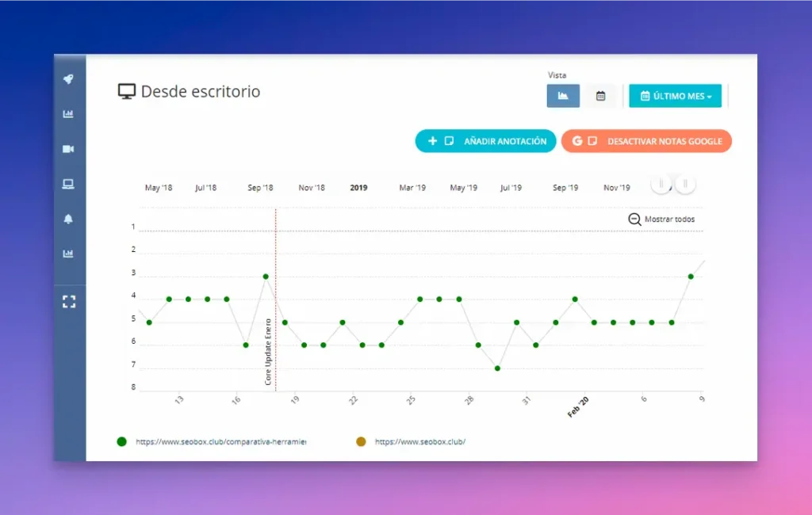Open the video camera section from sidebar
Viewport: 812px width, 515px height.
70,148
